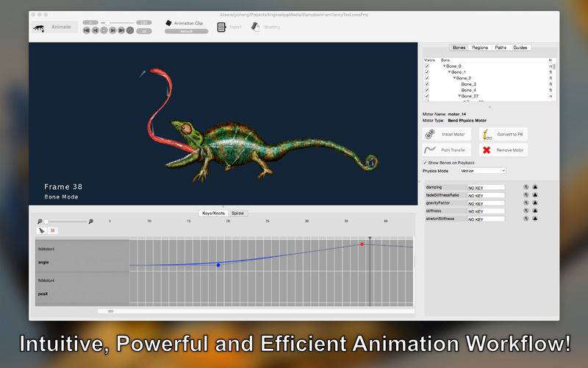Click the timeline zoom slider handle
588x368 pixels.
coord(46,221)
